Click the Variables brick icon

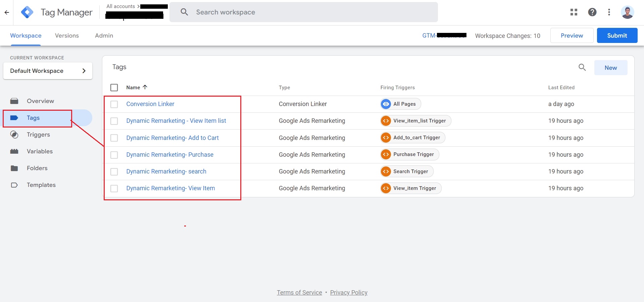coord(14,151)
